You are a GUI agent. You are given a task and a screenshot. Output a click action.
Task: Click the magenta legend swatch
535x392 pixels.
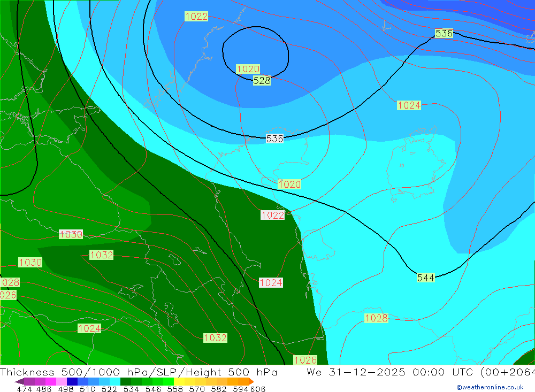pos(50,381)
